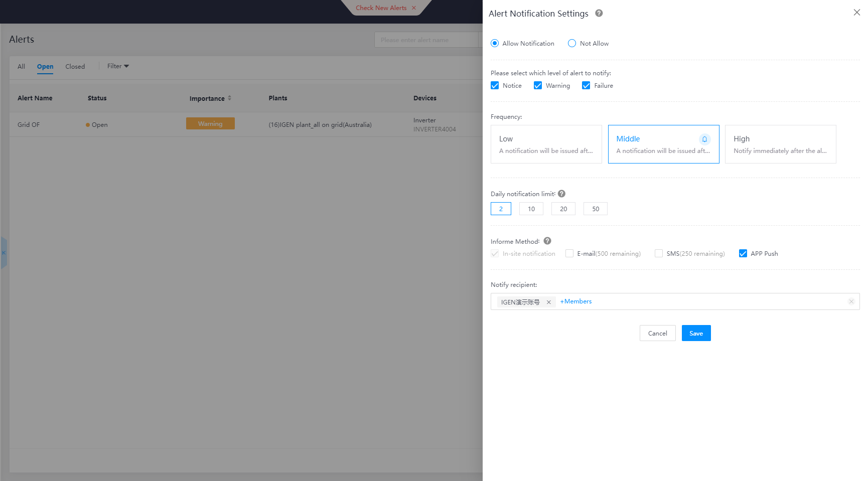The width and height of the screenshot is (868, 481).
Task: Save the notification settings
Action: coord(696,334)
